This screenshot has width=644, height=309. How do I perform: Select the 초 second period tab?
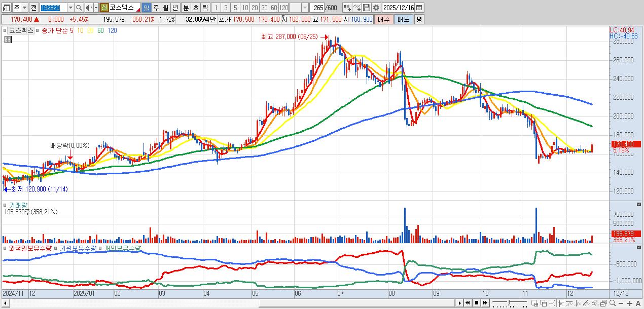[x=195, y=8]
